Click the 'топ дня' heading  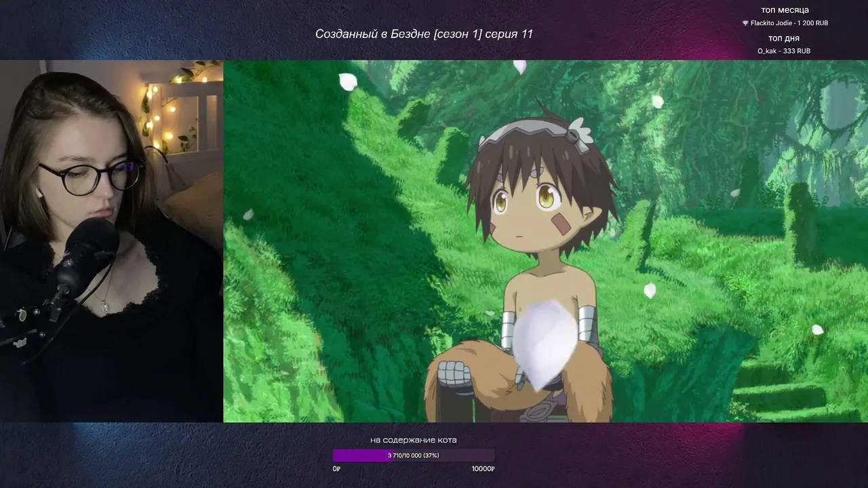[x=784, y=39]
